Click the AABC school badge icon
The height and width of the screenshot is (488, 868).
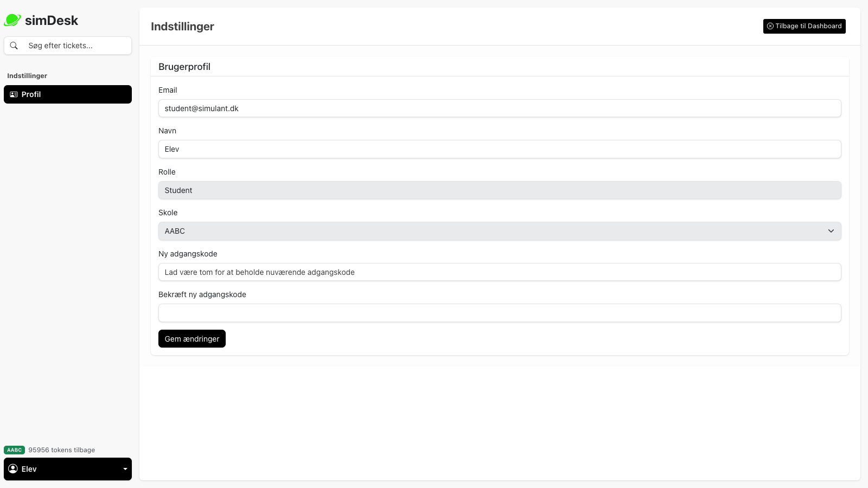point(15,450)
